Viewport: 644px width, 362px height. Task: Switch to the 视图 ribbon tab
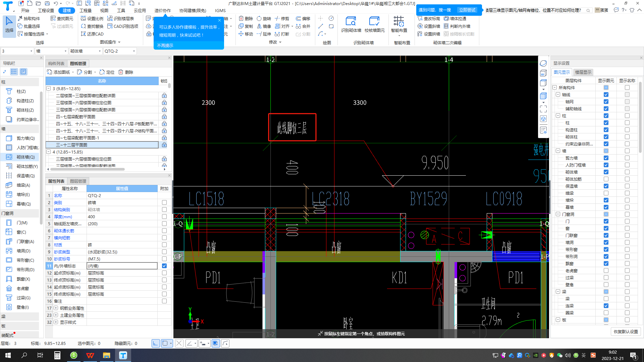(x=104, y=10)
